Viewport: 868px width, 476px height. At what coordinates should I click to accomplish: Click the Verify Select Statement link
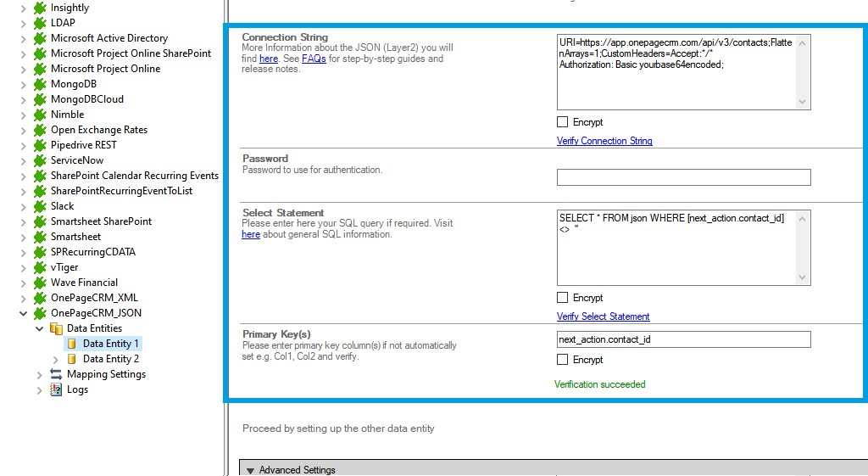[603, 316]
